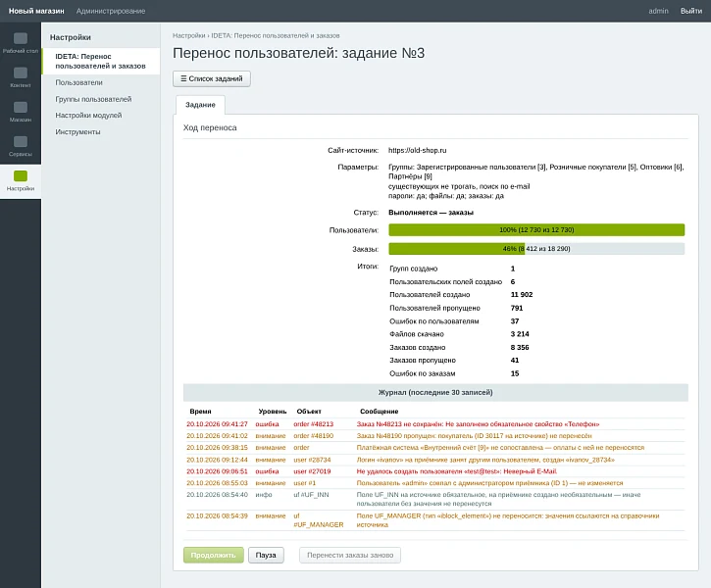Pause the transfer with Пауза
This screenshot has width=711, height=588.
(x=266, y=555)
